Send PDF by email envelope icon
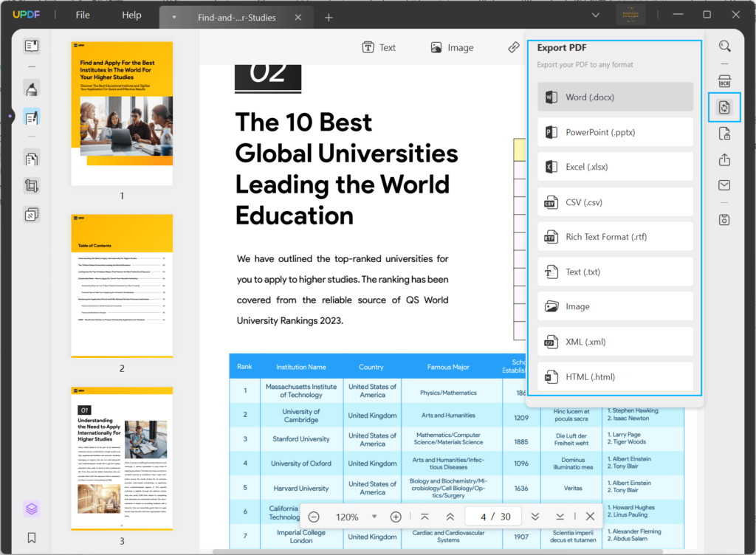The image size is (756, 555). [724, 185]
